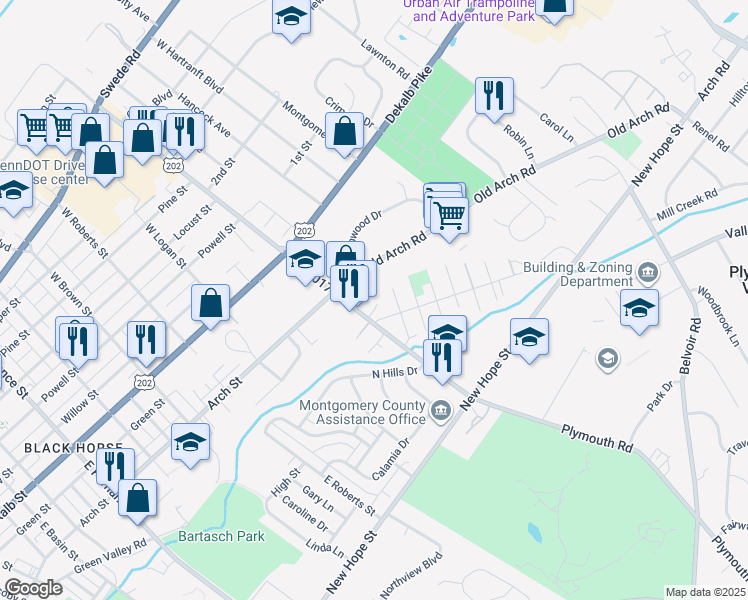This screenshot has width=748, height=600.
Task: Select the Linda Ln street label
Action: [324, 548]
